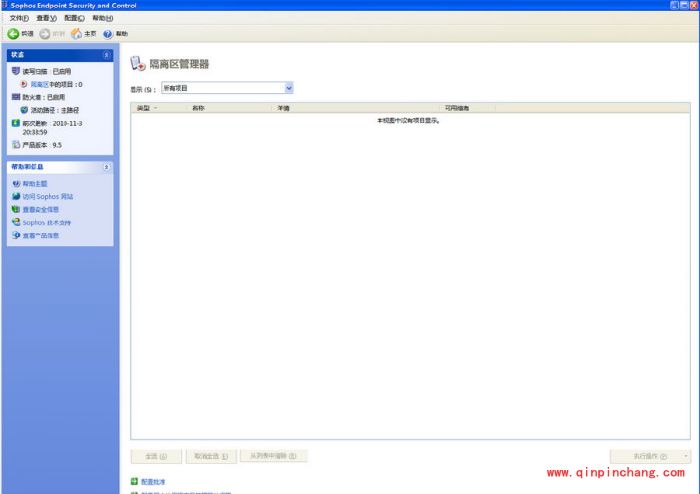This screenshot has height=494, width=700.
Task: Go to the Home (主页) toolbar icon
Action: 76,33
